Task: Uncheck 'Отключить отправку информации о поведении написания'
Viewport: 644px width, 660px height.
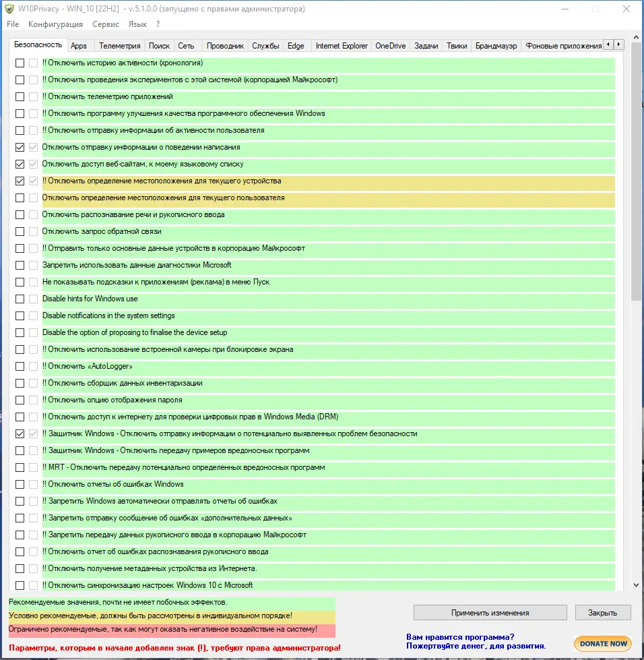Action: [20, 148]
